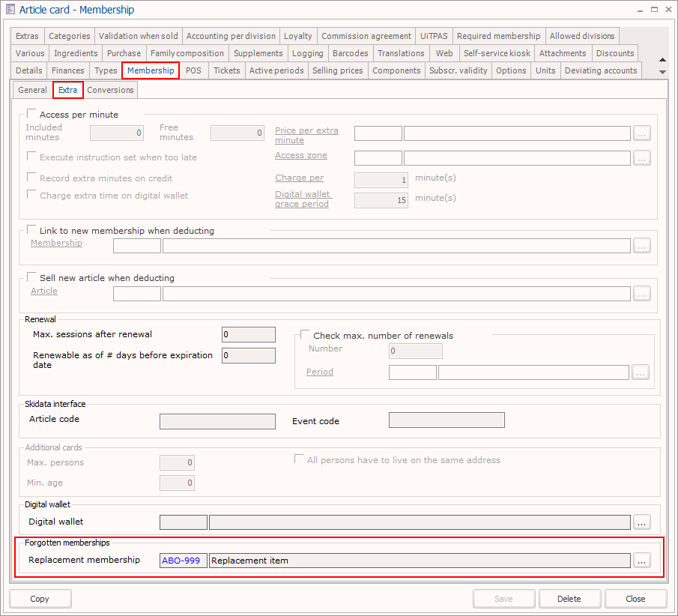Open Access zone lookup button
678x616 pixels.
coord(641,158)
